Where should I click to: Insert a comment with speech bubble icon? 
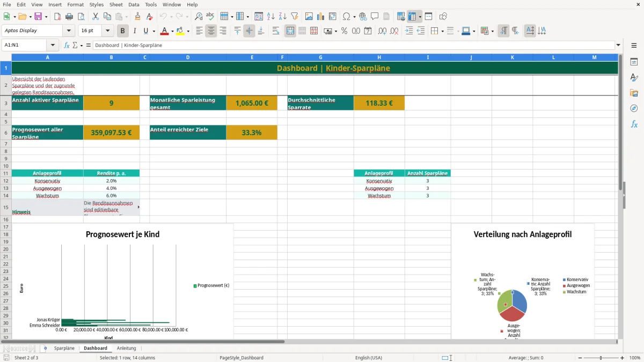coord(375,17)
